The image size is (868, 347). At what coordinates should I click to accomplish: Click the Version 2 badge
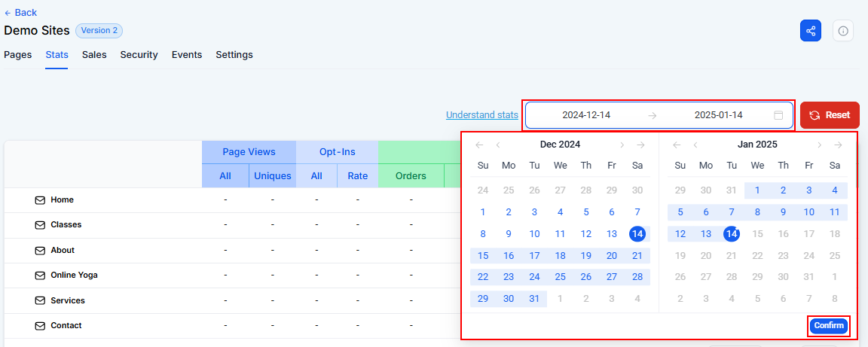coord(99,30)
